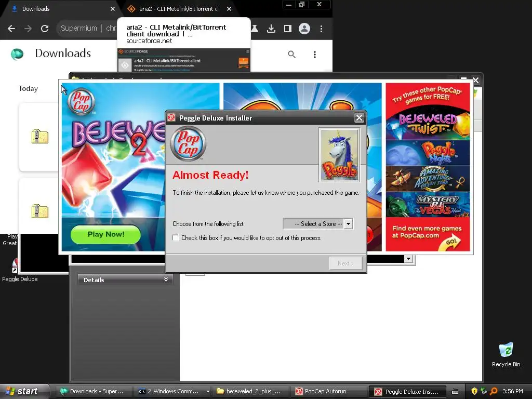Open the browser labs flask icon
The image size is (532, 399).
255,29
